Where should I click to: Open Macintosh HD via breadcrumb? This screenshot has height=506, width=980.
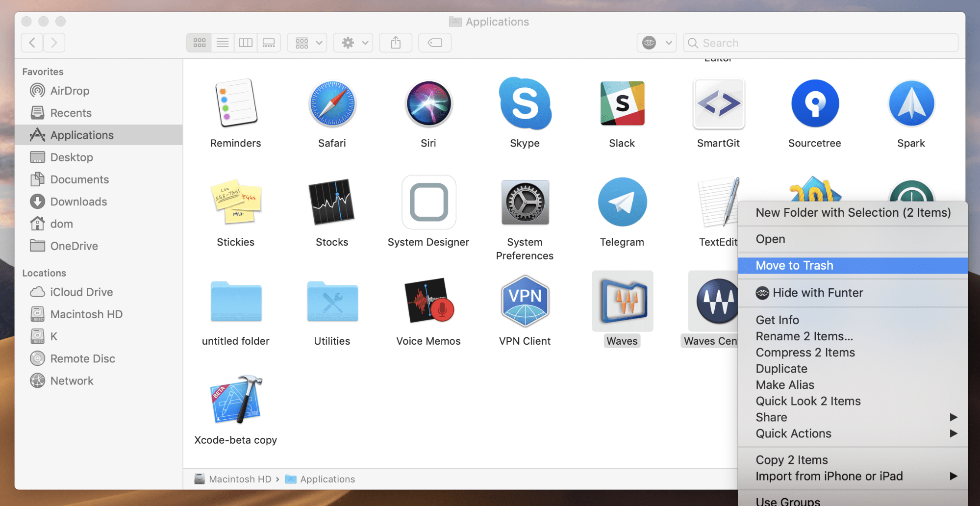[x=239, y=479]
